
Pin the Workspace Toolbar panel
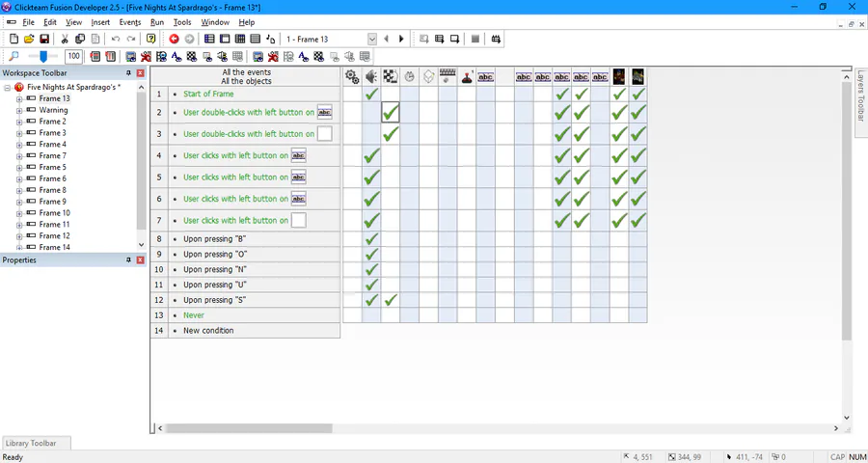pyautogui.click(x=128, y=73)
